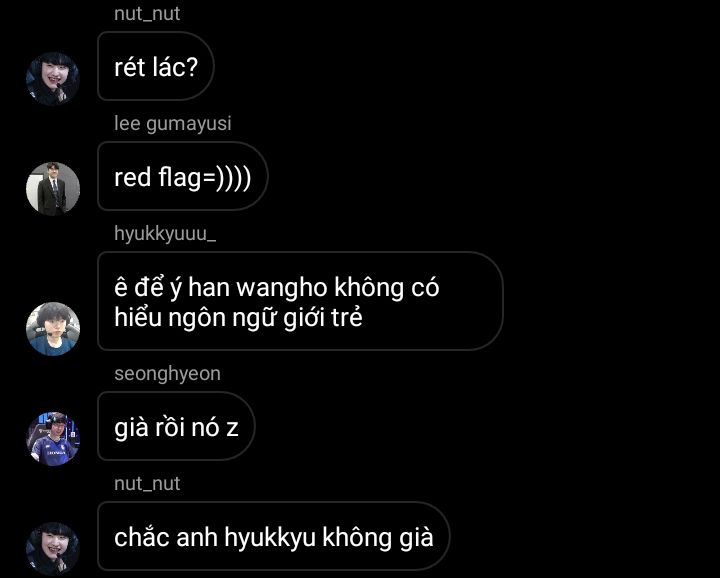Open the lee gumayusi username label
720x578 pixels.
pyautogui.click(x=173, y=123)
